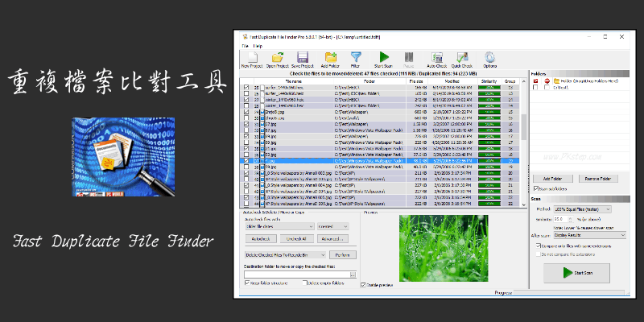Image resolution: width=644 pixels, height=322 pixels.
Task: Click the results list vertical scrollbar thumb
Action: (x=524, y=127)
